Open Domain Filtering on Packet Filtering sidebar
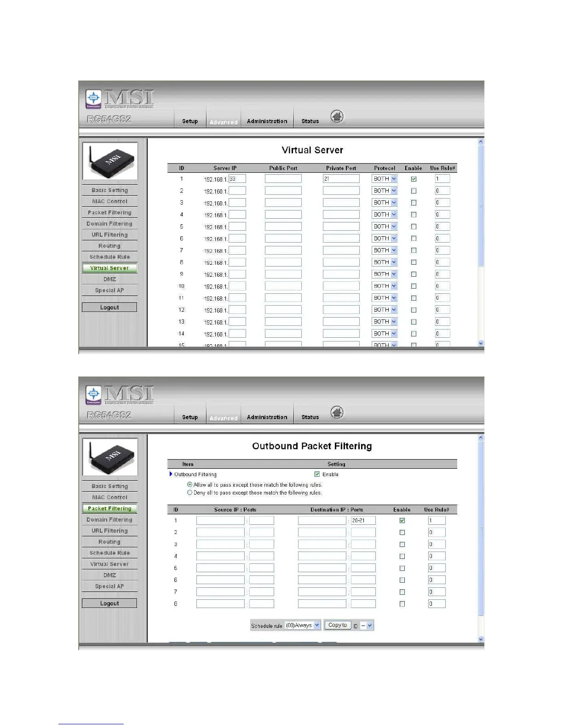Viewport: 563px width, 728px height. pyautogui.click(x=109, y=520)
